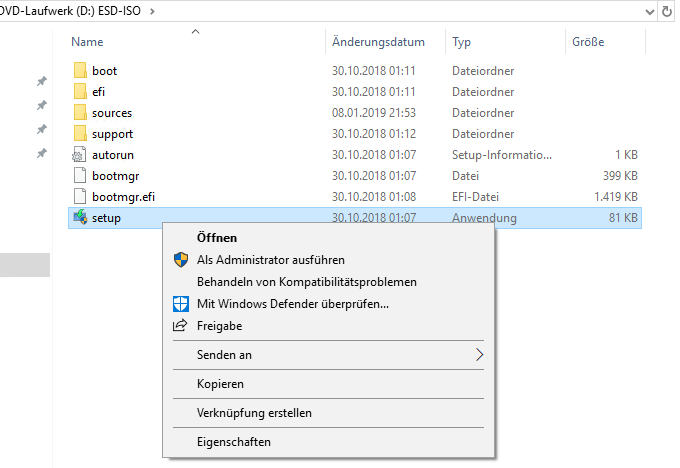
Task: Click the efi folder icon
Action: coord(80,92)
